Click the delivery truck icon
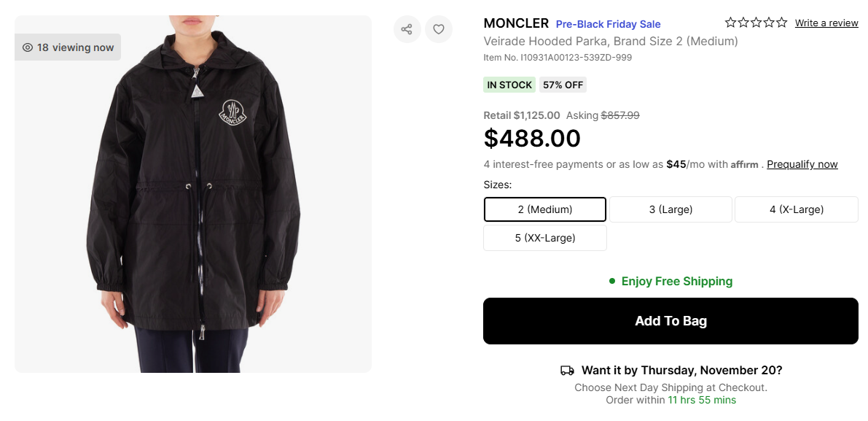868x421 pixels. 567,371
